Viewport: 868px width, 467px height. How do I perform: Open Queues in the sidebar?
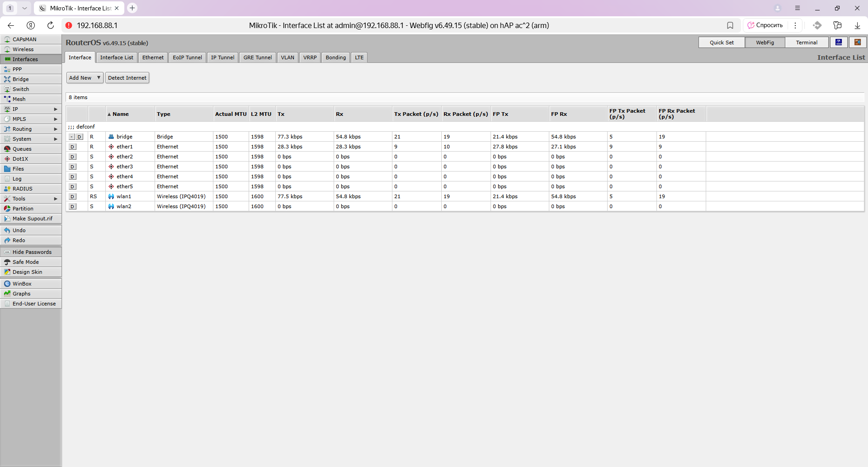click(31, 149)
